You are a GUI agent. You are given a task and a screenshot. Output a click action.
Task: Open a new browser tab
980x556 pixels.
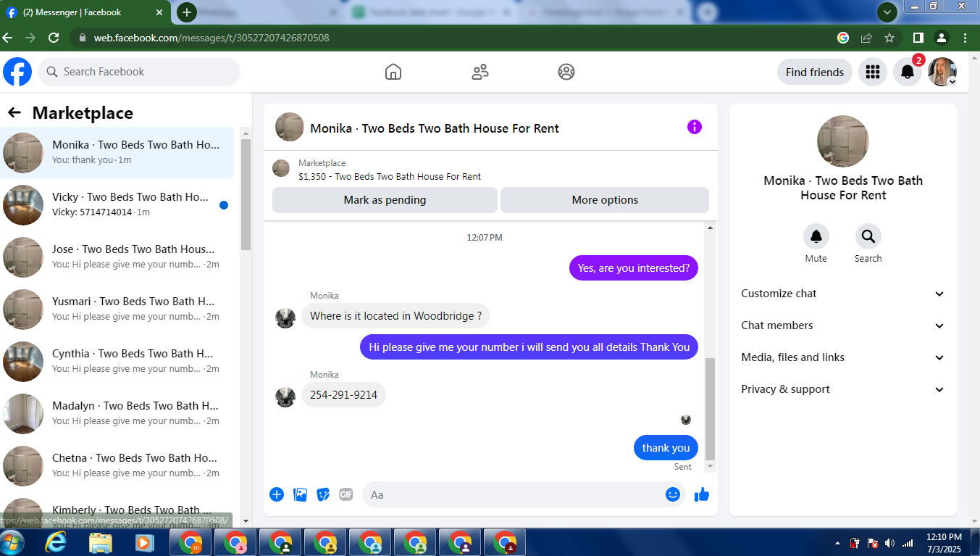coord(187,12)
